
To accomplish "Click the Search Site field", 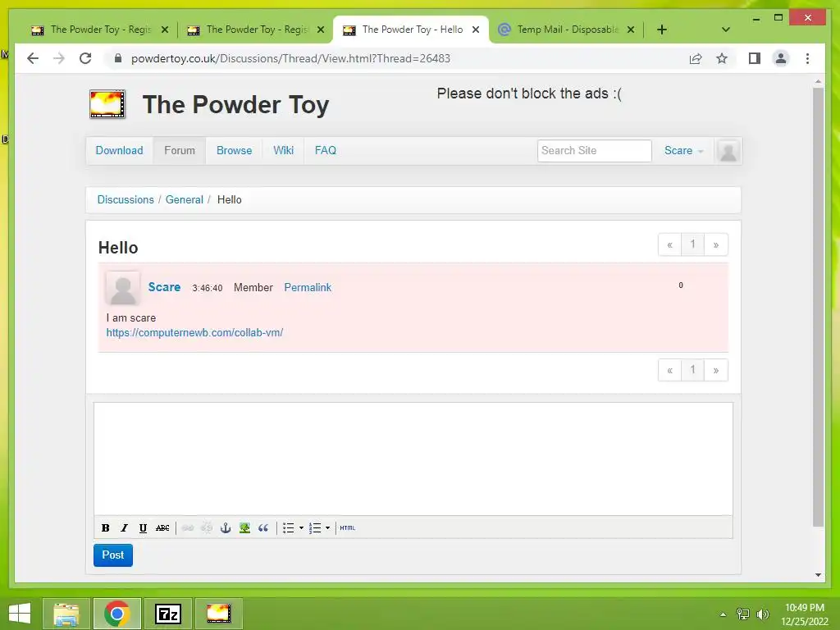I will point(594,151).
